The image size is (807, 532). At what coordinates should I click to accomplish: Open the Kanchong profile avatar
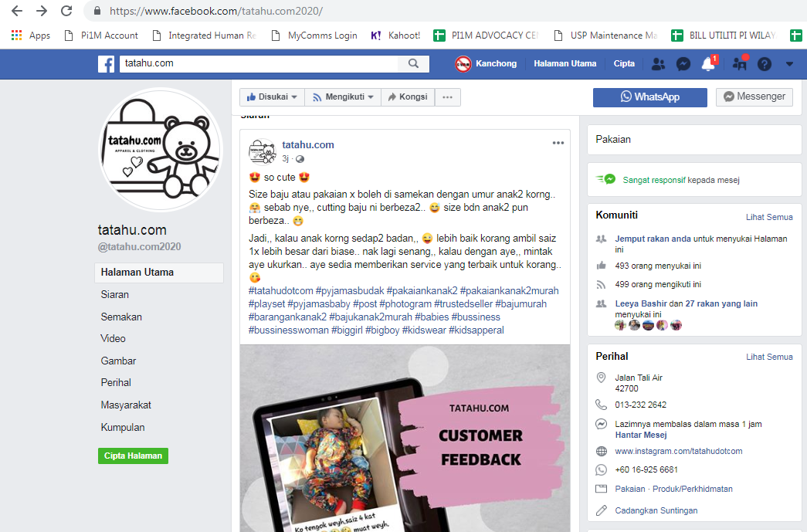click(x=463, y=64)
